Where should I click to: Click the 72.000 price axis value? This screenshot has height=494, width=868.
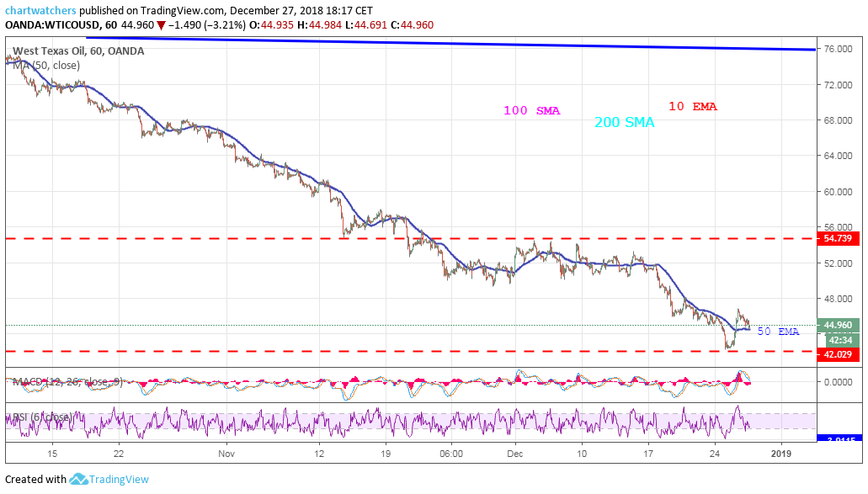[838, 85]
